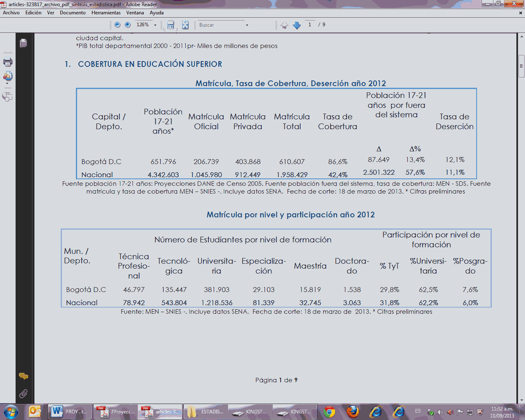Select the fit full page icon
The width and height of the screenshot is (525, 420).
pyautogui.click(x=185, y=25)
